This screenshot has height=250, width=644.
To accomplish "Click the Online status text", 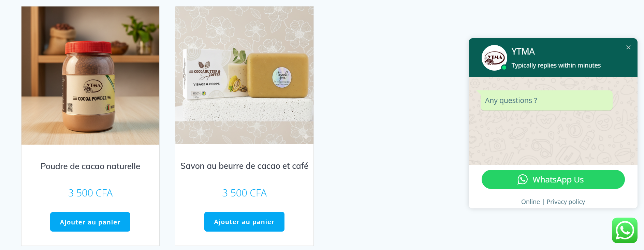I will point(530,202).
